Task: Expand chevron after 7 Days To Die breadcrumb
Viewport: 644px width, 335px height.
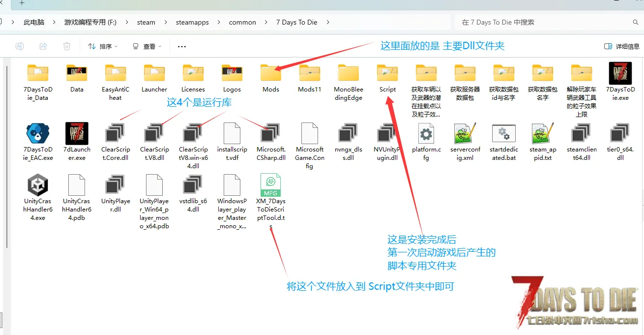Action: pyautogui.click(x=328, y=22)
